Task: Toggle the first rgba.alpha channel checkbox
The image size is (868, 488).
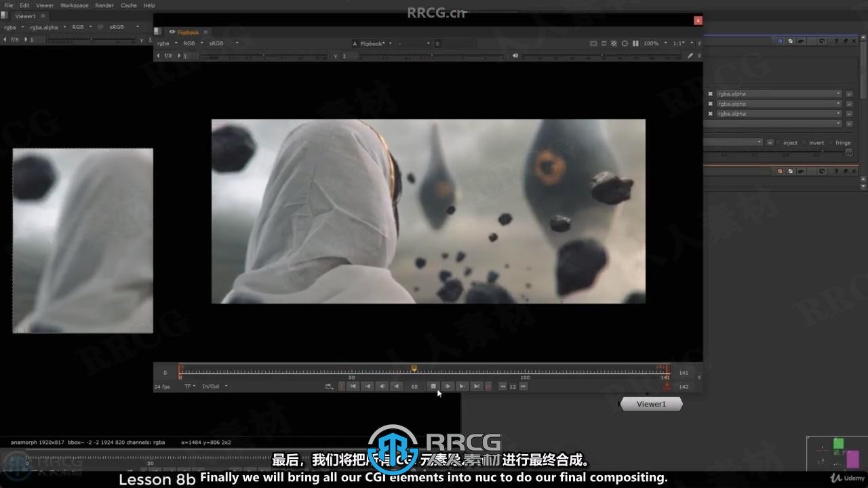Action: tap(710, 94)
